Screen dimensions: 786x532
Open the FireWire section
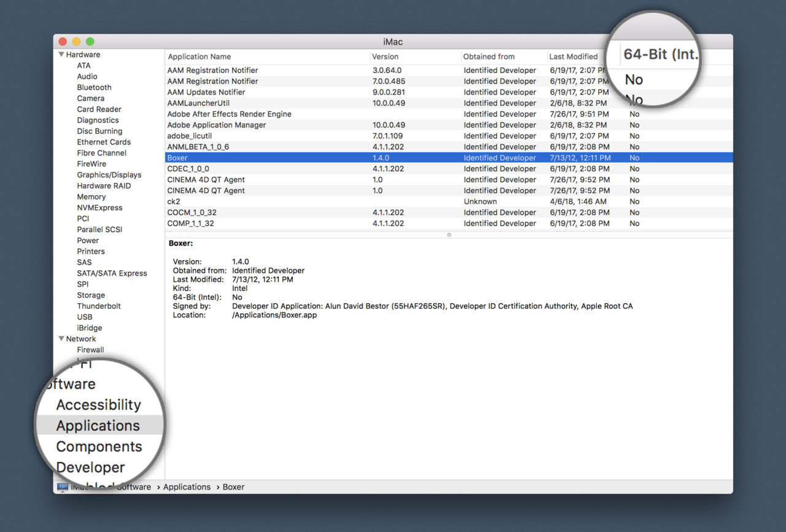click(91, 164)
